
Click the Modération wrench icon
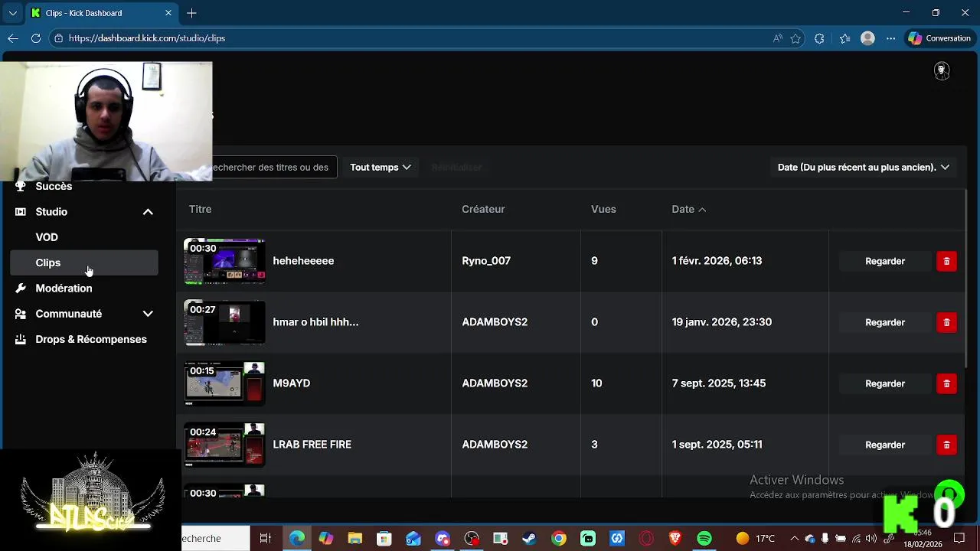(21, 288)
